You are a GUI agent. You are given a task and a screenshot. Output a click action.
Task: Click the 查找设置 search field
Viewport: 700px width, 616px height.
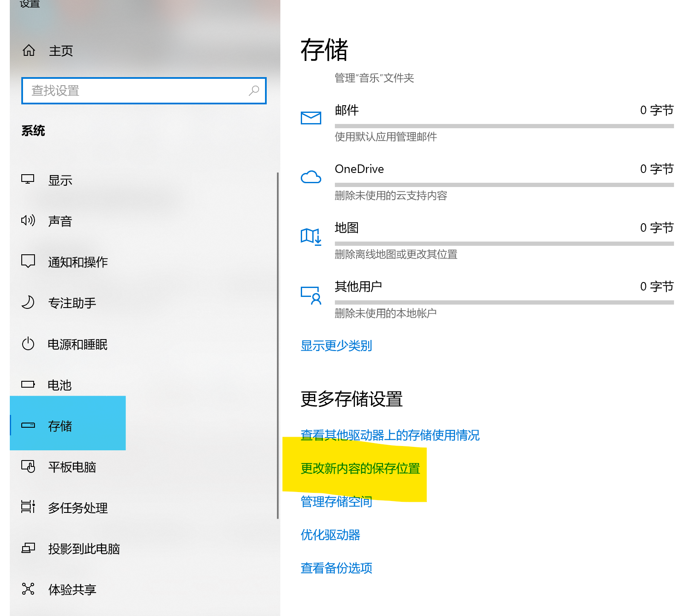(x=144, y=91)
